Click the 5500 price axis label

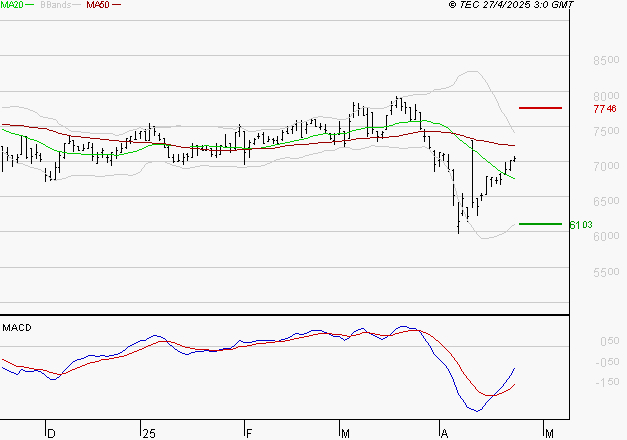coord(605,273)
